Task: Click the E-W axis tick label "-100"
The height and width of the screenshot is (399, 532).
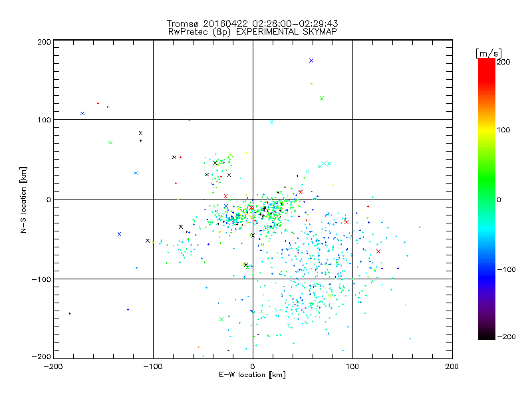Action: (153, 366)
